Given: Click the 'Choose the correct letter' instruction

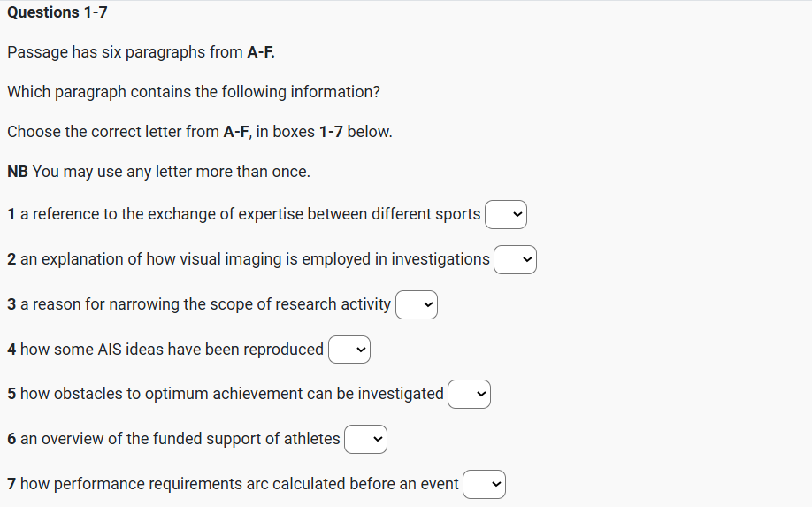Looking at the screenshot, I should coord(199,132).
